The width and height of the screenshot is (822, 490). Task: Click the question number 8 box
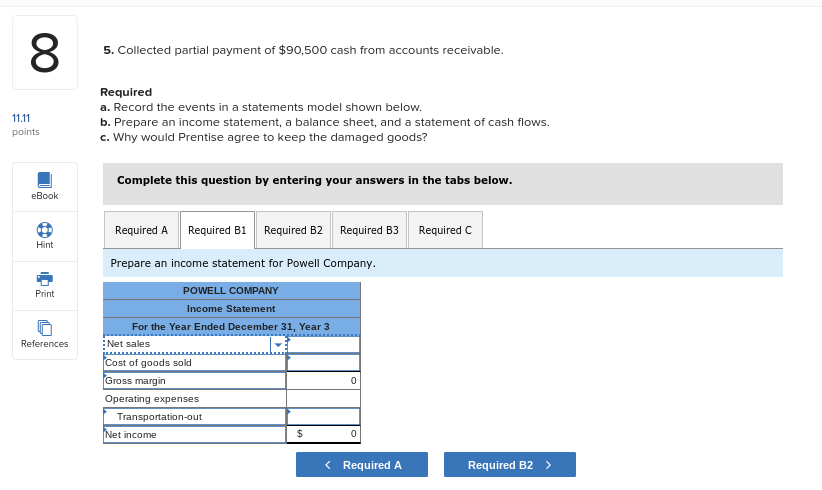click(45, 52)
